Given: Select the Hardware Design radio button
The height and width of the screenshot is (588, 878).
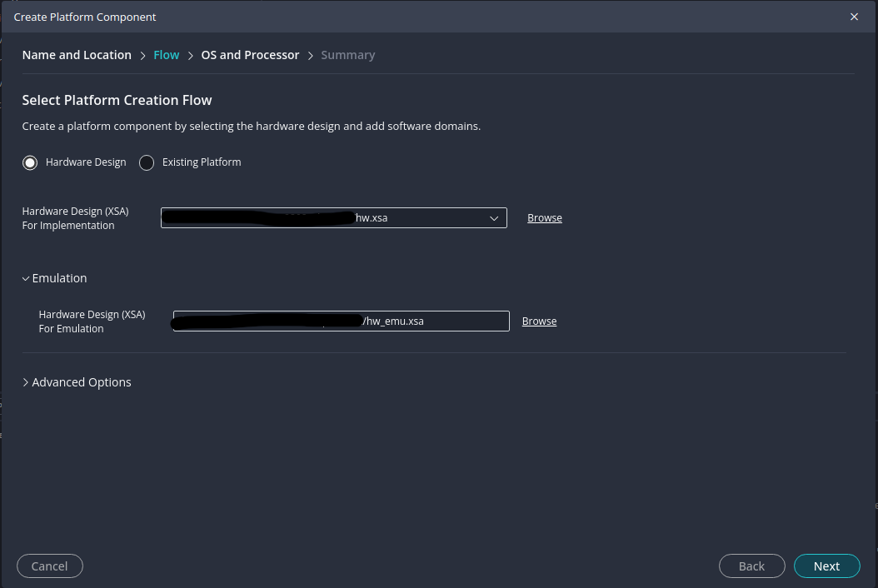Looking at the screenshot, I should 30,162.
